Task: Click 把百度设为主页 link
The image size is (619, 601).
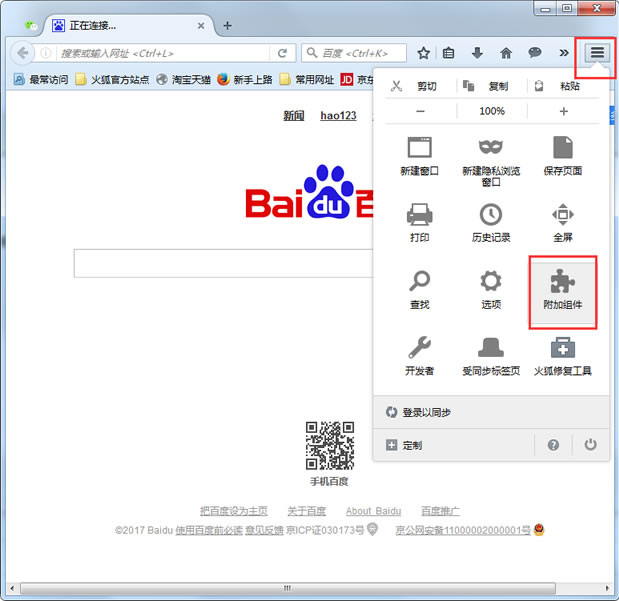Action: coord(234,511)
